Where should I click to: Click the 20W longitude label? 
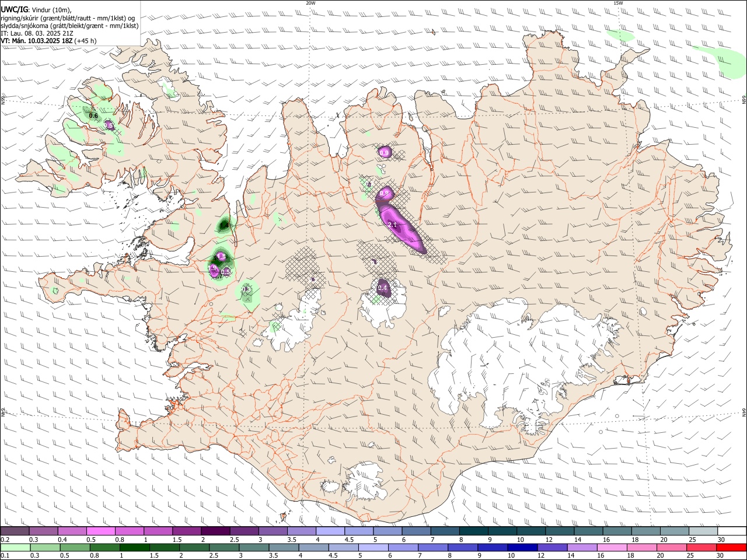pos(310,3)
